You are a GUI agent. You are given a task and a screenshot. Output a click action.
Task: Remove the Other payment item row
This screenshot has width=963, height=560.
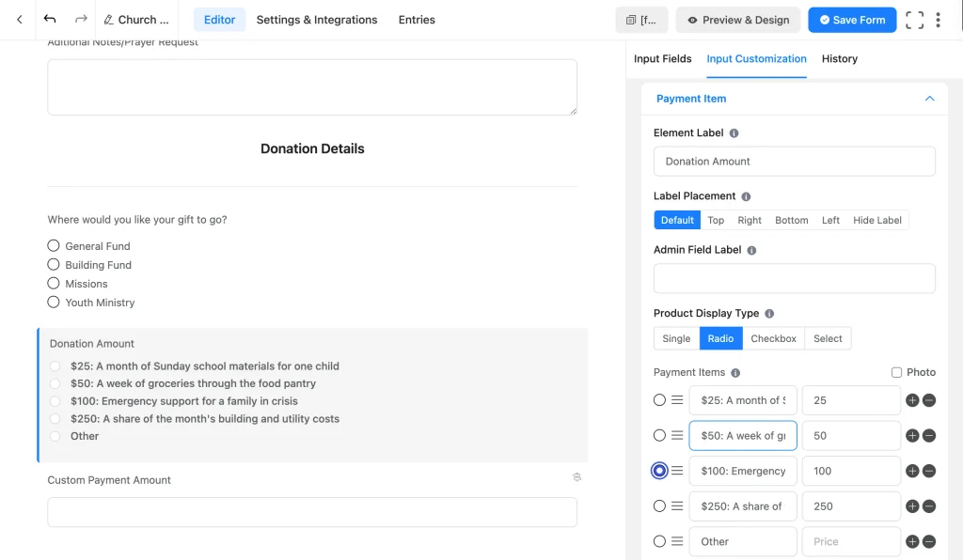click(x=929, y=541)
